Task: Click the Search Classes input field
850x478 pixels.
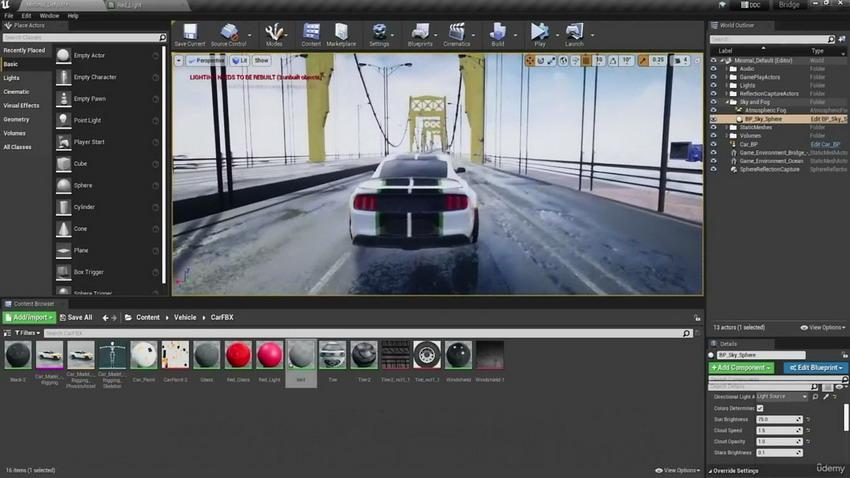Action: coord(84,37)
